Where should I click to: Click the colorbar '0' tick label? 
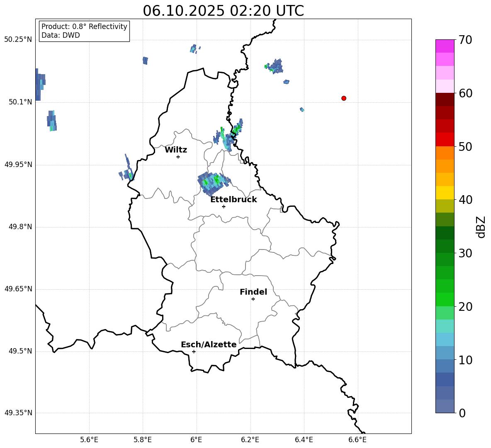click(462, 413)
